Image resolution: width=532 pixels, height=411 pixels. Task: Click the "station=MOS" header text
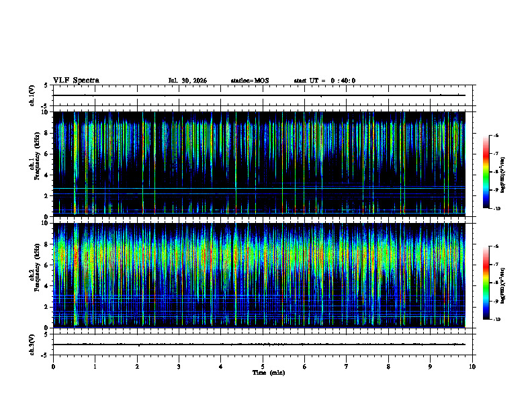(250, 81)
